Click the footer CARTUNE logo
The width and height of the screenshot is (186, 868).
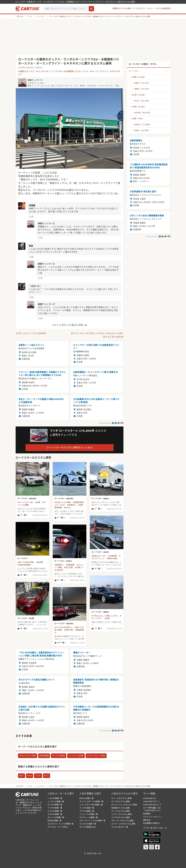tap(27, 795)
